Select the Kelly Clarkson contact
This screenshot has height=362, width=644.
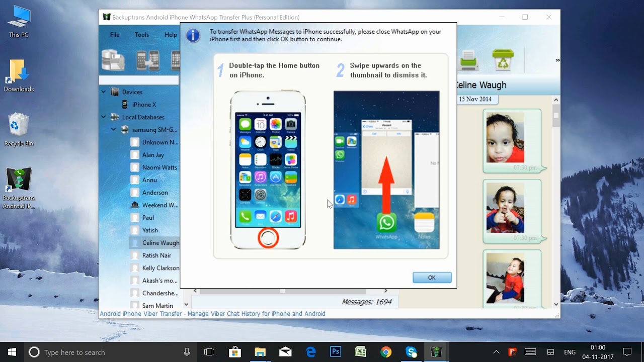[x=160, y=268]
